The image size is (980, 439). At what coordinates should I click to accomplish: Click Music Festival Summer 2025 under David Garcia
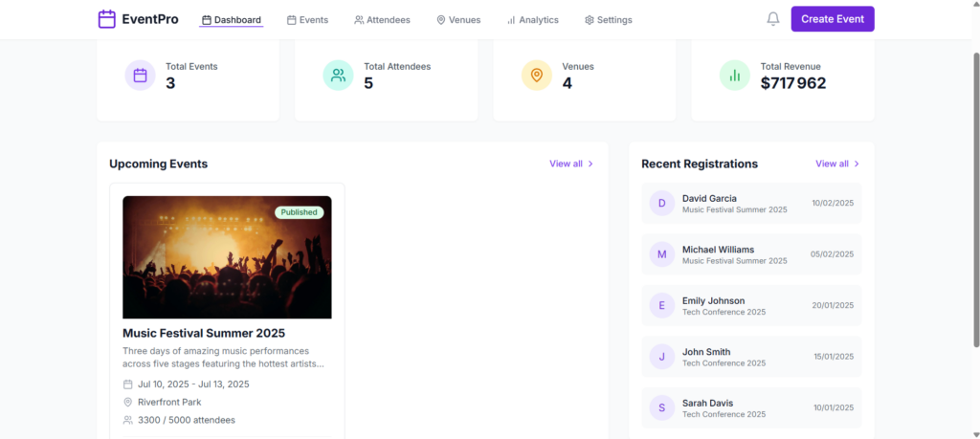click(x=734, y=209)
